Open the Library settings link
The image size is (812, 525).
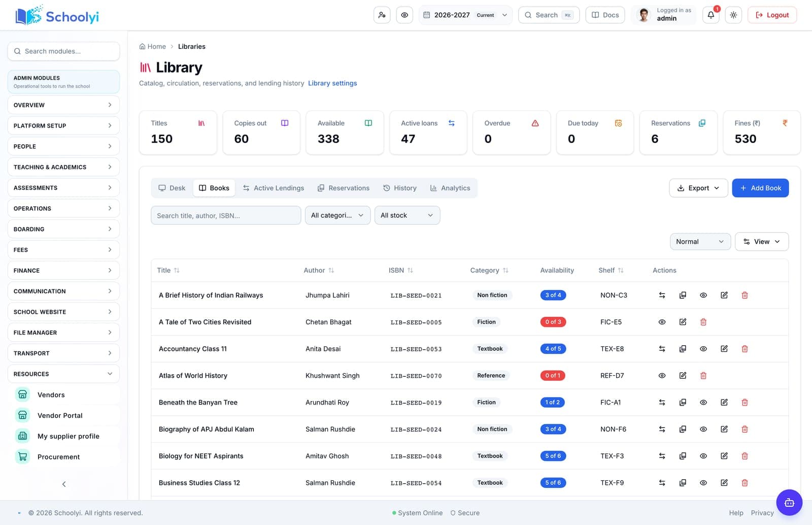pos(332,83)
